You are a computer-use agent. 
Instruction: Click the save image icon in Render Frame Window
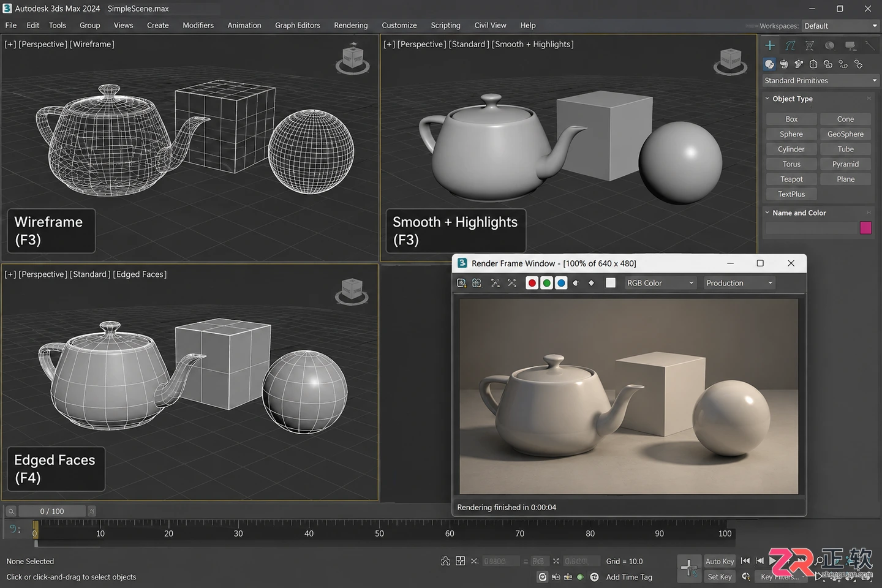(x=461, y=283)
